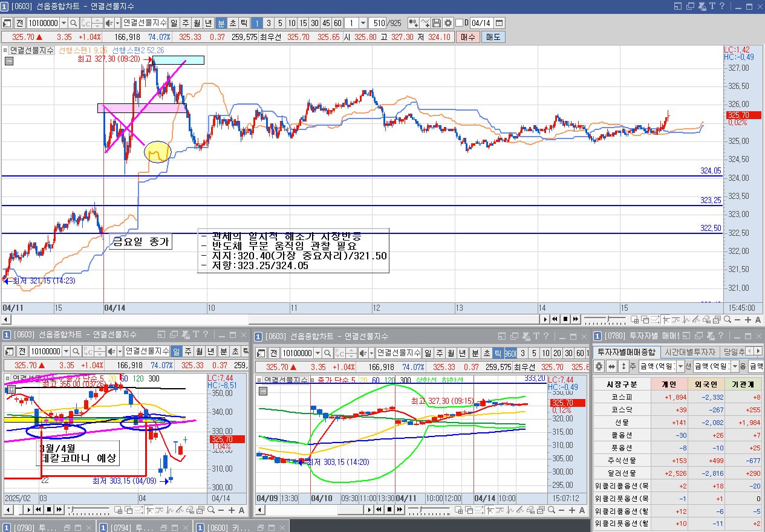Image resolution: width=765 pixels, height=532 pixels.
Task: Open the sound settings speaker icon in main chart
Action: (109, 23)
